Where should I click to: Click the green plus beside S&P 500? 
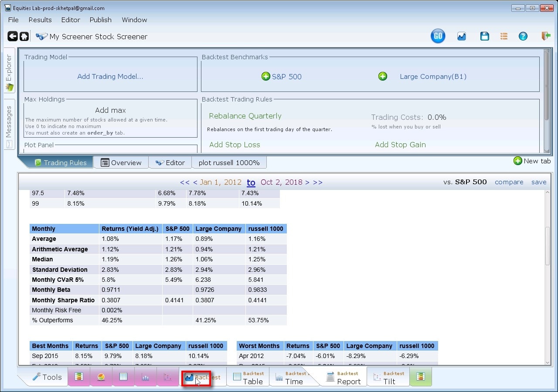[x=266, y=77]
